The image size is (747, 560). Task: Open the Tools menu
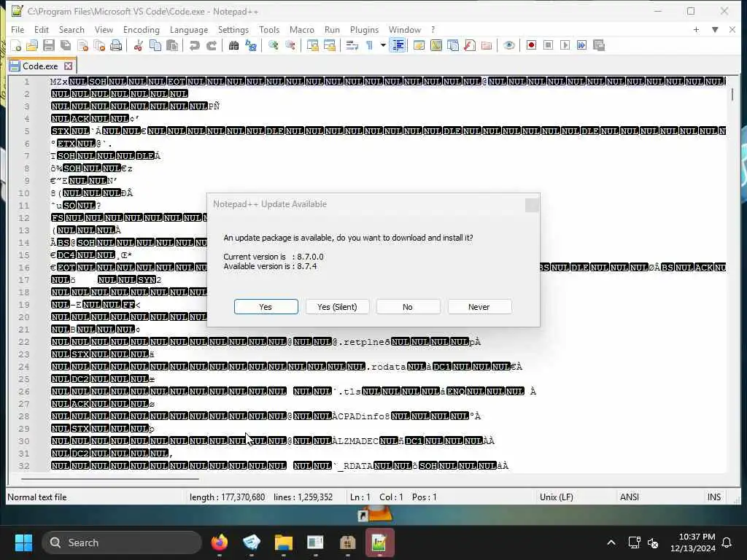(269, 29)
